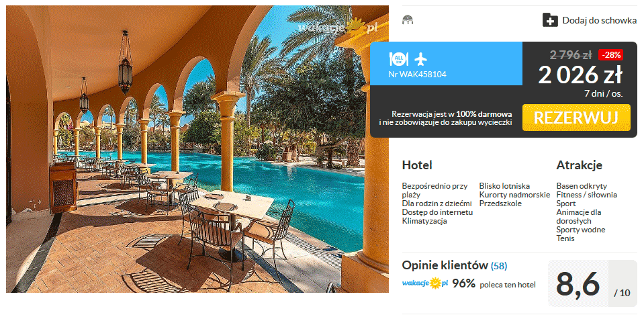Click the Dodaj do schowka plus icon
This screenshot has width=644, height=317.
coord(550,19)
